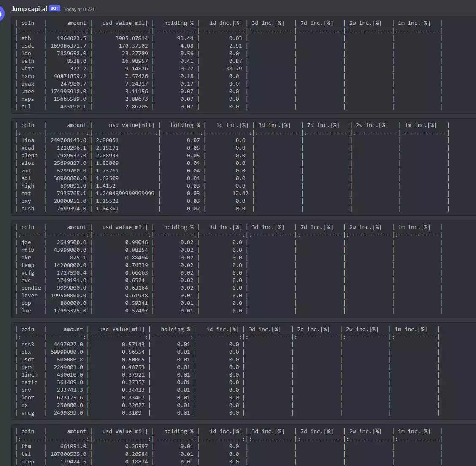Open the Jump capital username profile
Screen dimensions: 476x466
pyautogui.click(x=29, y=9)
